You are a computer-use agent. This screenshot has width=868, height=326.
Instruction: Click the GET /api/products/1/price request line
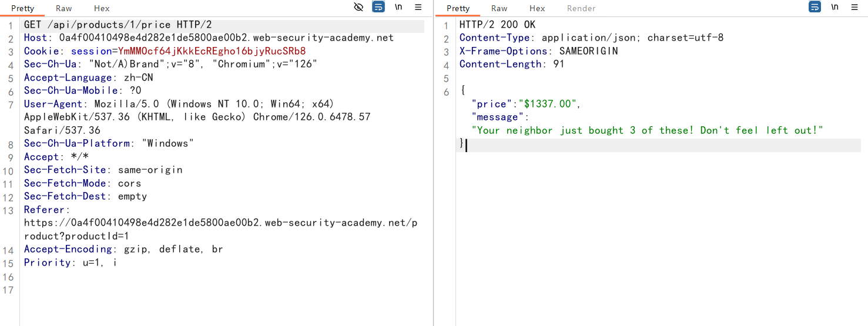pyautogui.click(x=118, y=25)
